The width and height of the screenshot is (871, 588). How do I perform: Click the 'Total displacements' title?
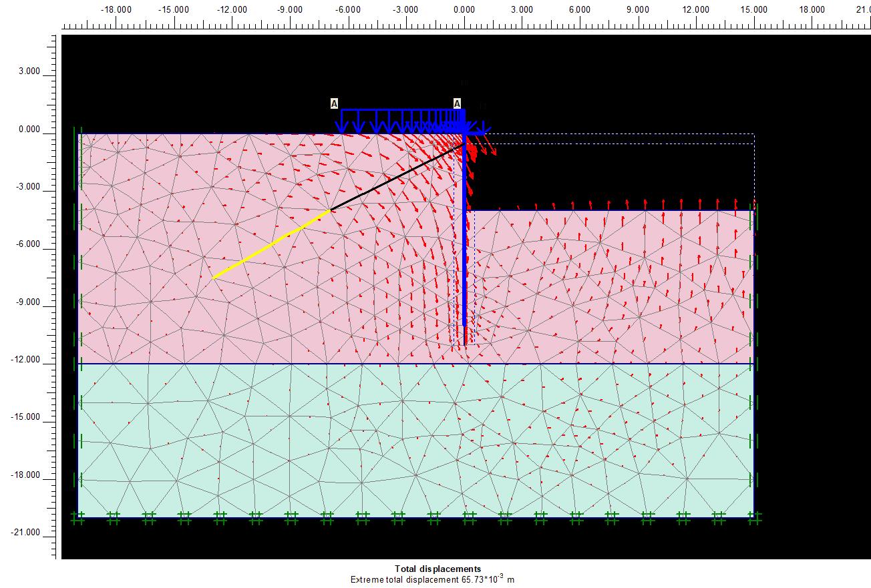point(438,569)
